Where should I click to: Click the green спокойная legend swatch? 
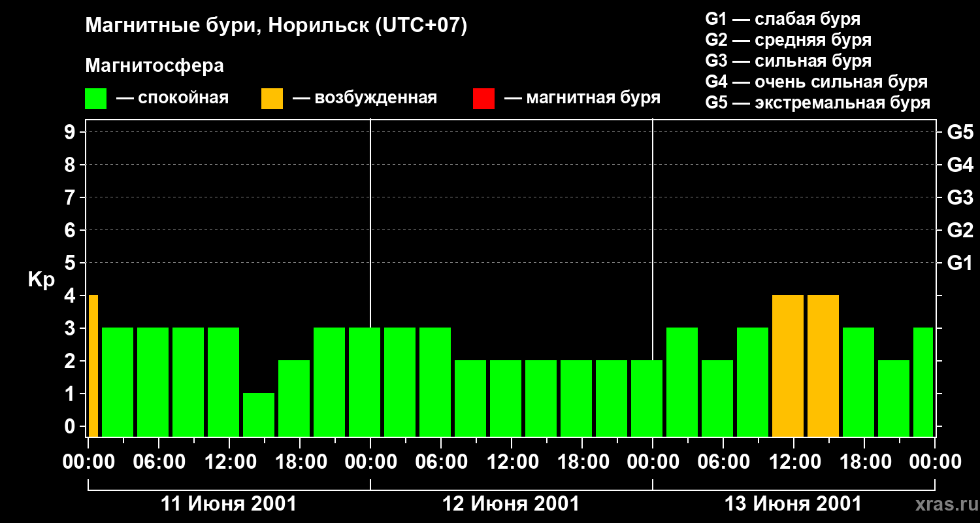(x=95, y=99)
